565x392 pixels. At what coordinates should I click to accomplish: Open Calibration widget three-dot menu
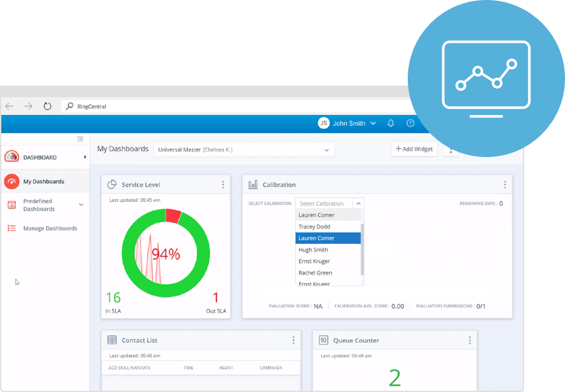505,185
